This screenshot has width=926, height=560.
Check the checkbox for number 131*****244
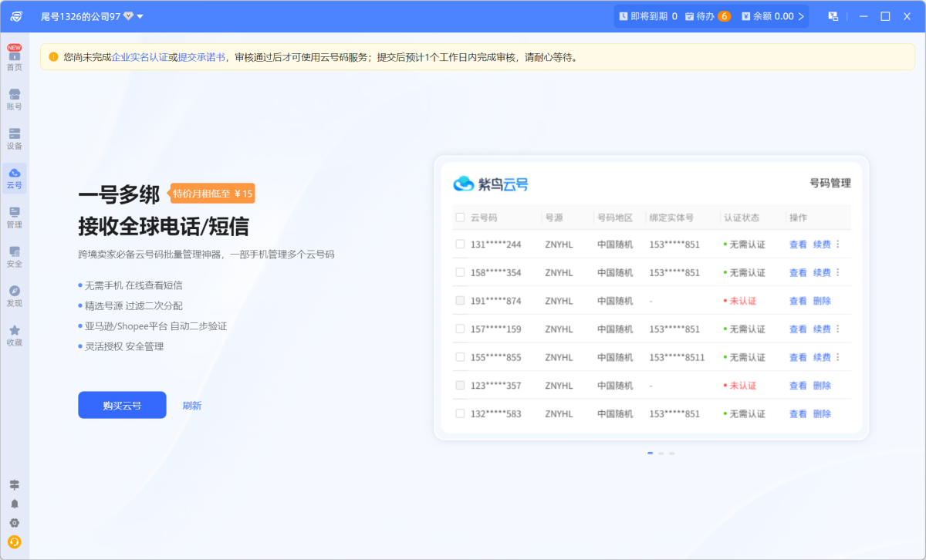[459, 244]
